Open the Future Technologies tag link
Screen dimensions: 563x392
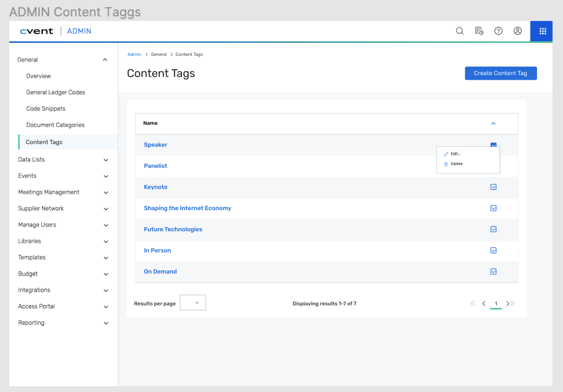[x=173, y=229]
